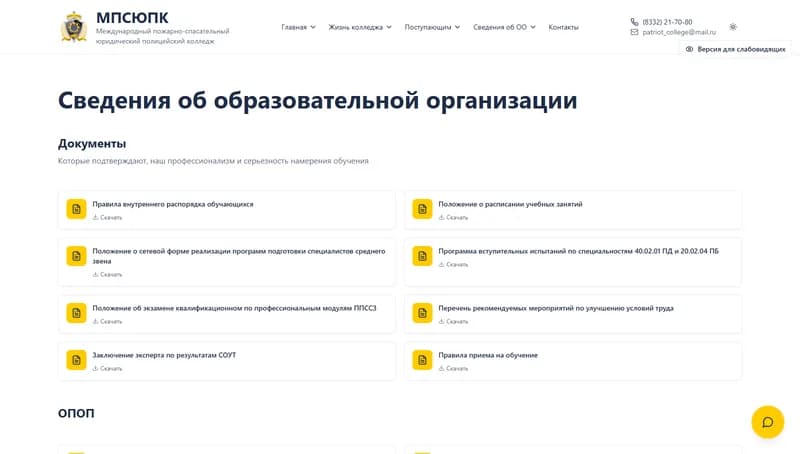Click document icon for Положение об экзамене квалификационном

click(x=77, y=313)
